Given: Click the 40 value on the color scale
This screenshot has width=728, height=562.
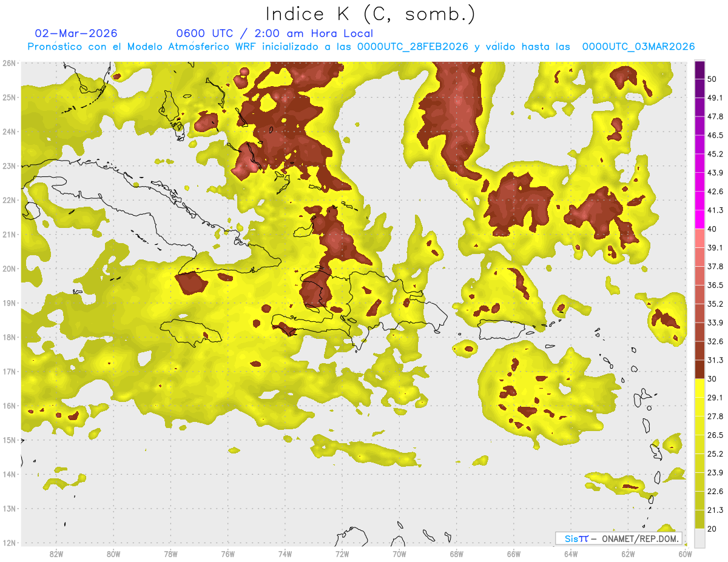Looking at the screenshot, I should pos(712,229).
